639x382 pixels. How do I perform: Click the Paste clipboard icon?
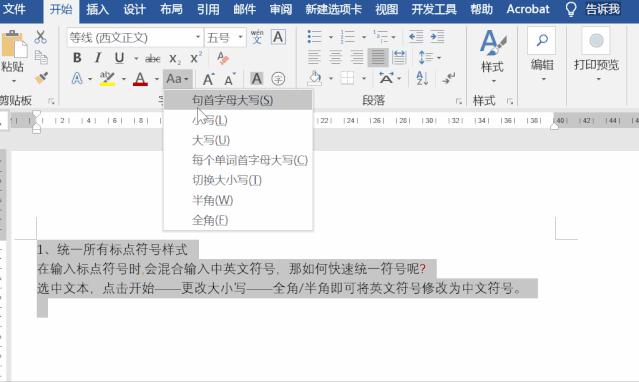14,44
